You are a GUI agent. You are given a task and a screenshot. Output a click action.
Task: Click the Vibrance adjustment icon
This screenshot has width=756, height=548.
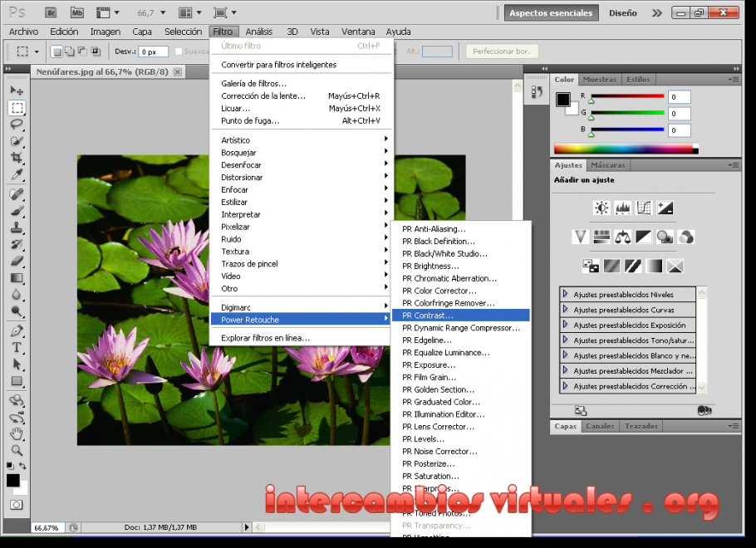pyautogui.click(x=580, y=237)
